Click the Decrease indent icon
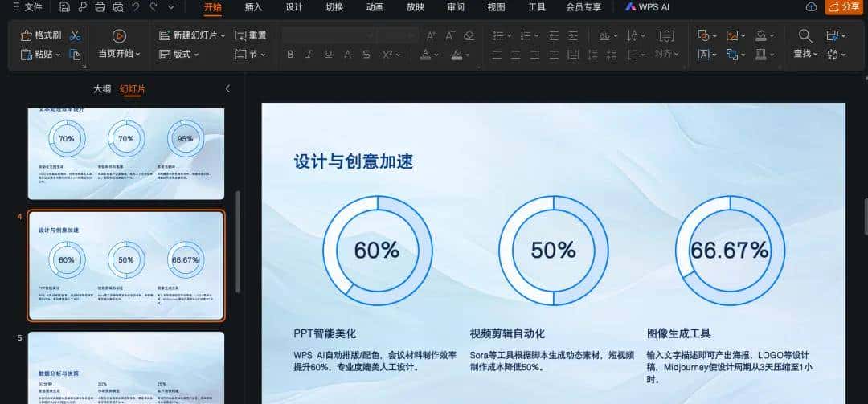 click(554, 35)
